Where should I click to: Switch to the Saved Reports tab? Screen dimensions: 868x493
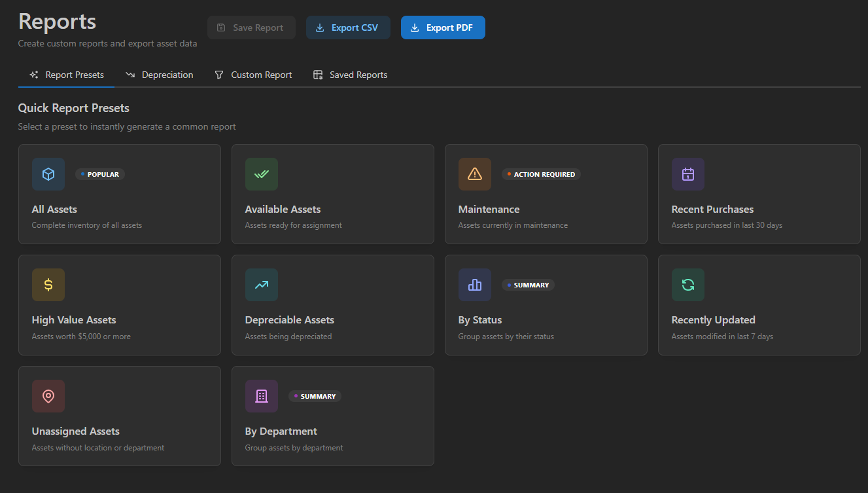click(x=350, y=75)
